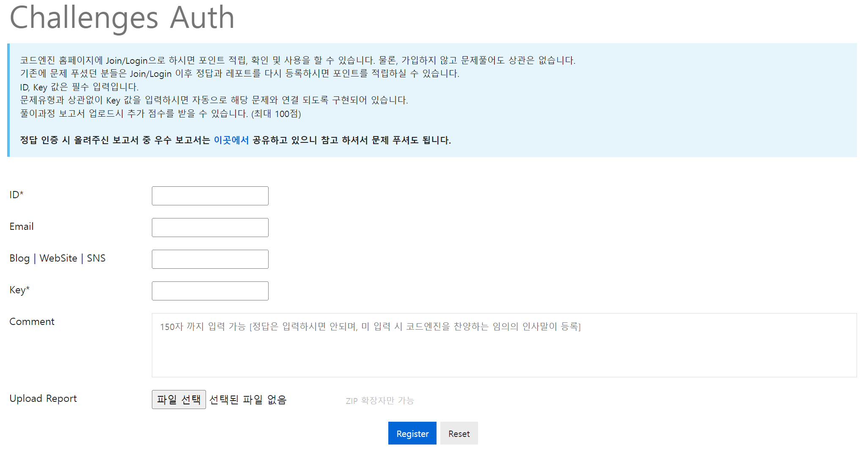Click the ID, Key 값은 필수 입력입니다 notice line
This screenshot has height=461, width=868.
click(x=79, y=87)
